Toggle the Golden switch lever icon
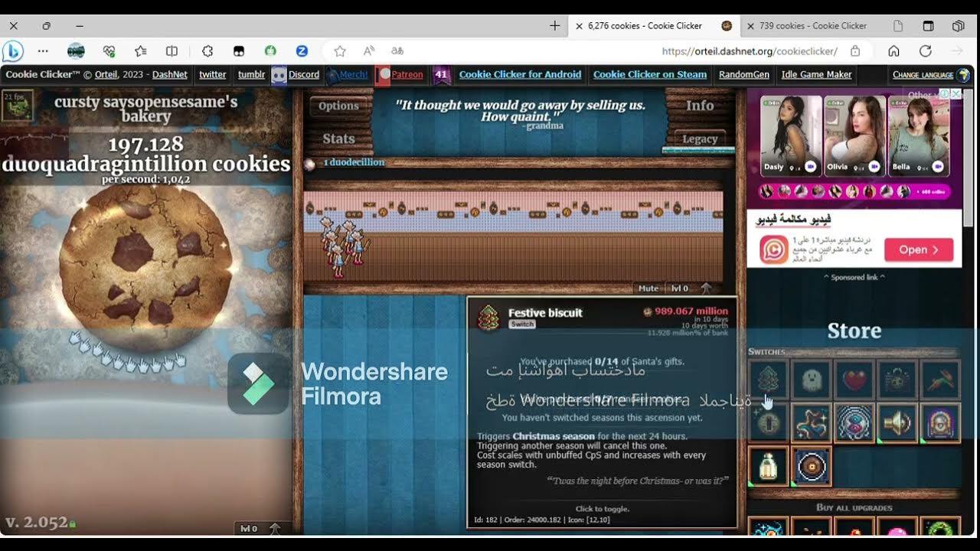Image resolution: width=980 pixels, height=551 pixels. [767, 422]
